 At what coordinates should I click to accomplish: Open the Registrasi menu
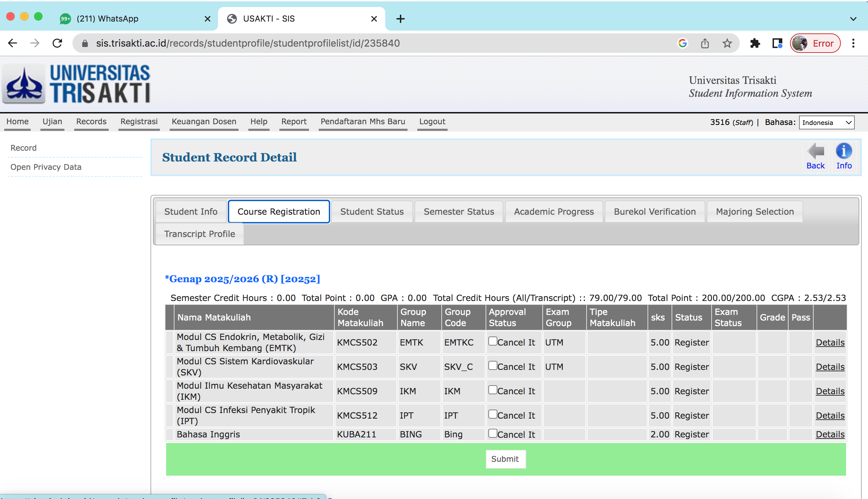tap(139, 121)
